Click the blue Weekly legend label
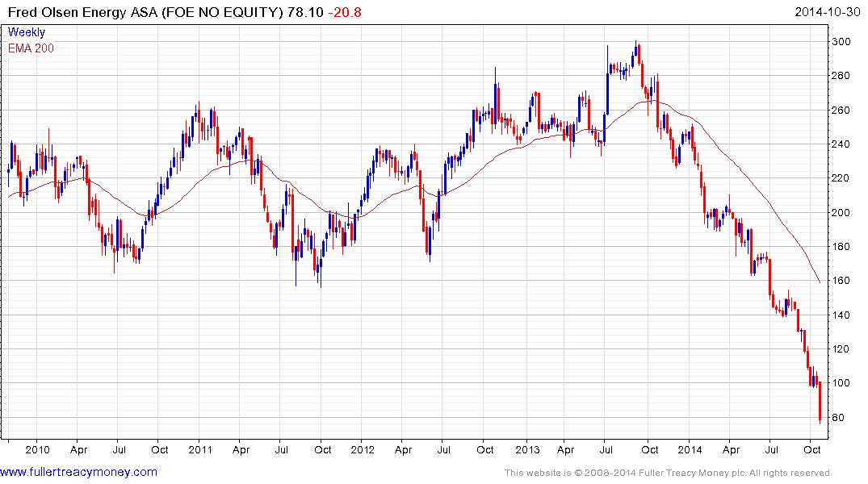Image resolution: width=868 pixels, height=484 pixels. click(27, 32)
